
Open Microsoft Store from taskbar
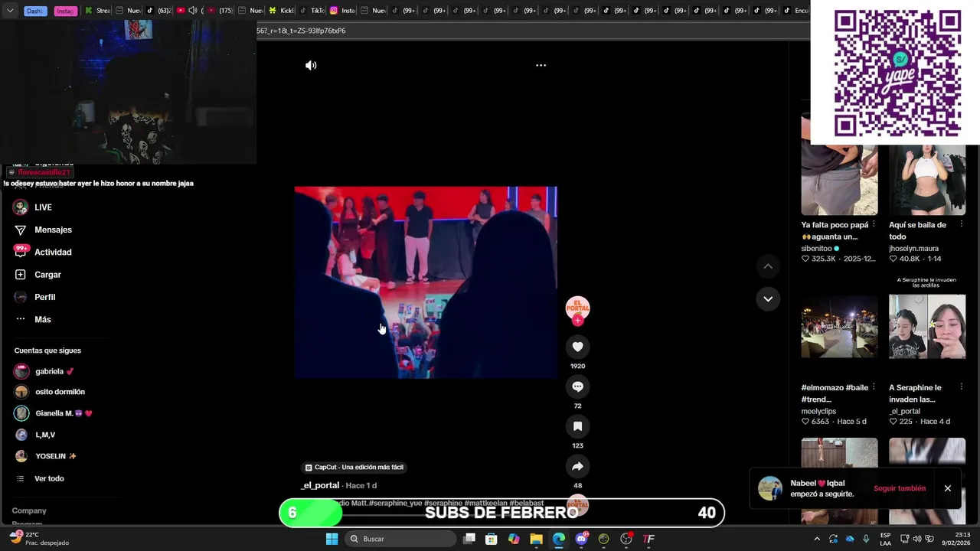pyautogui.click(x=492, y=539)
